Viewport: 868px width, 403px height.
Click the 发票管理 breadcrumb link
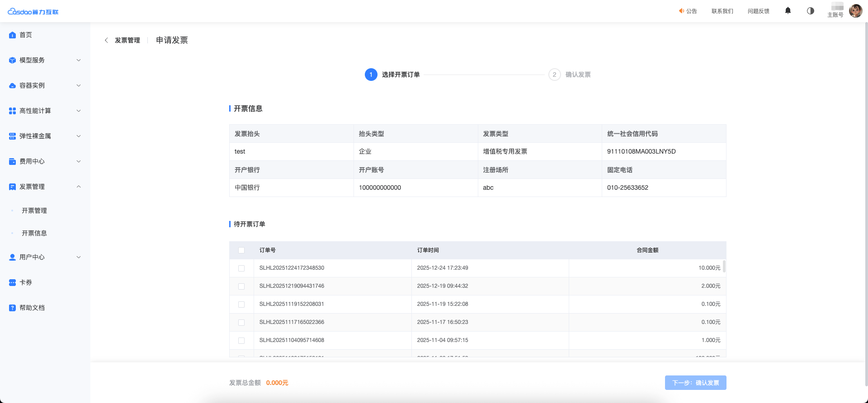pos(127,40)
